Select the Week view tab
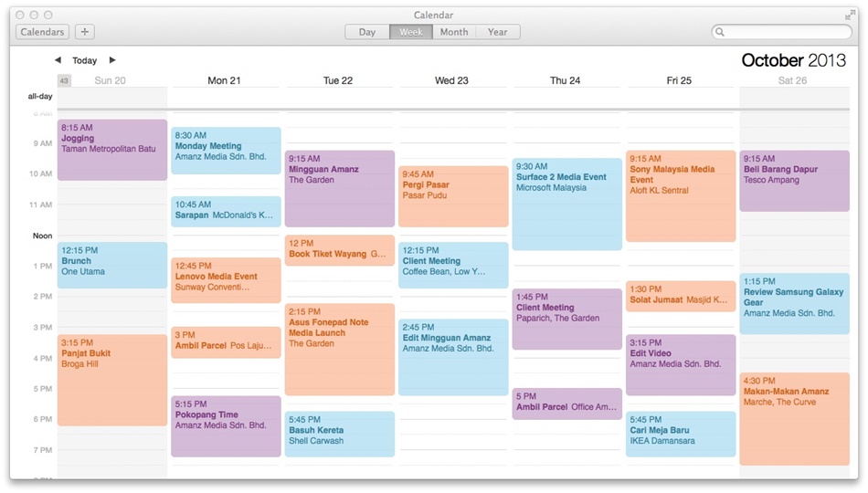The height and width of the screenshot is (493, 868). [x=411, y=32]
